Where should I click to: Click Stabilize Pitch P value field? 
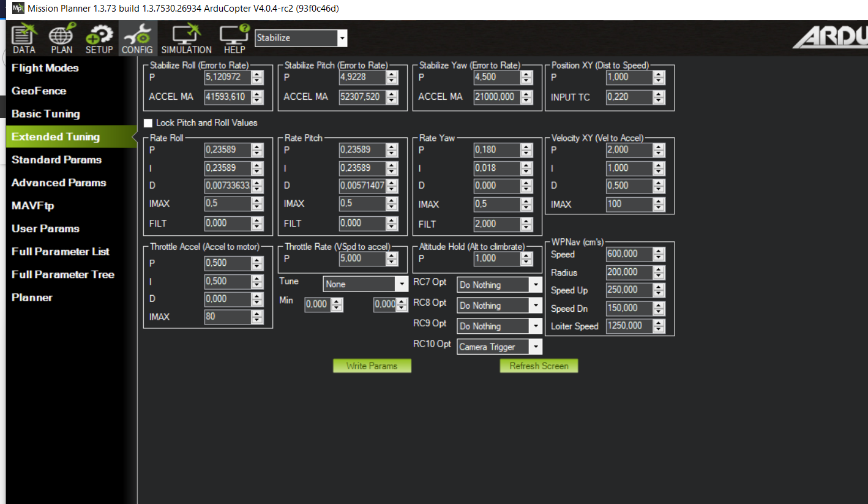(362, 78)
